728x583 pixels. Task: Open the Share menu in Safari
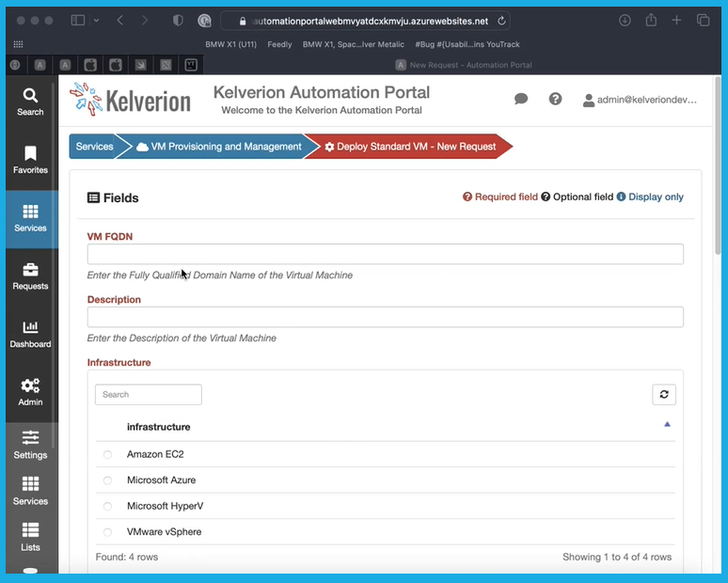(x=651, y=20)
